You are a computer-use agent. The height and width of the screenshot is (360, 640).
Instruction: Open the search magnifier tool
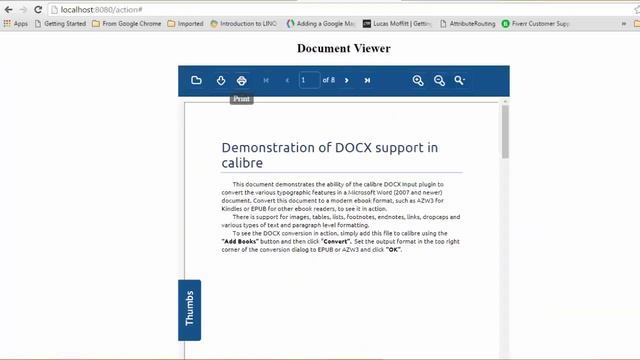(460, 80)
